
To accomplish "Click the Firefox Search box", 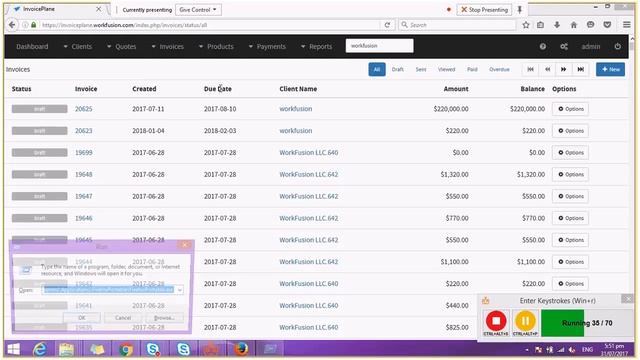I will [457, 25].
